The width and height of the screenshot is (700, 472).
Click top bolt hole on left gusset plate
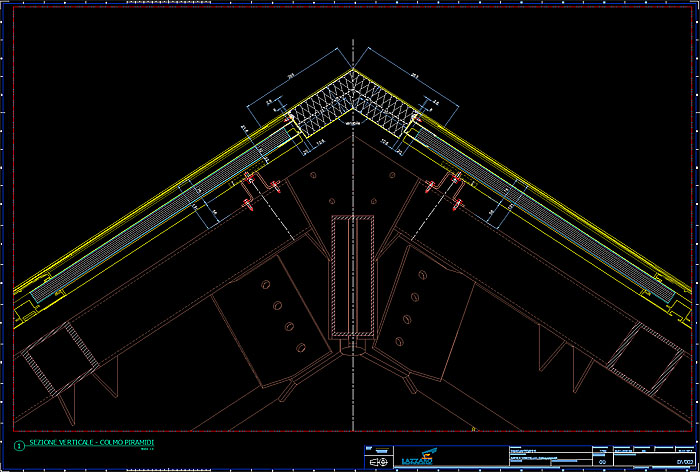click(266, 285)
